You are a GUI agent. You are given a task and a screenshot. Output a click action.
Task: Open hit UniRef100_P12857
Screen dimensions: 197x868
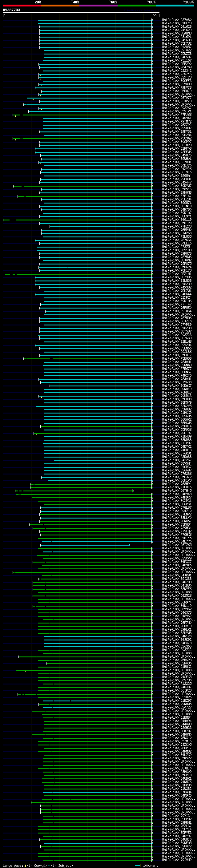(x=177, y=47)
